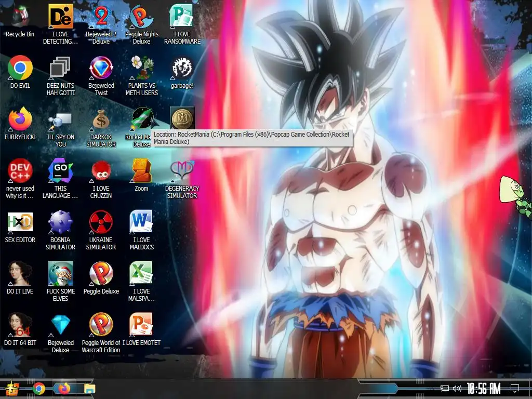
Task: Open Chrome from the taskbar
Action: click(38, 389)
